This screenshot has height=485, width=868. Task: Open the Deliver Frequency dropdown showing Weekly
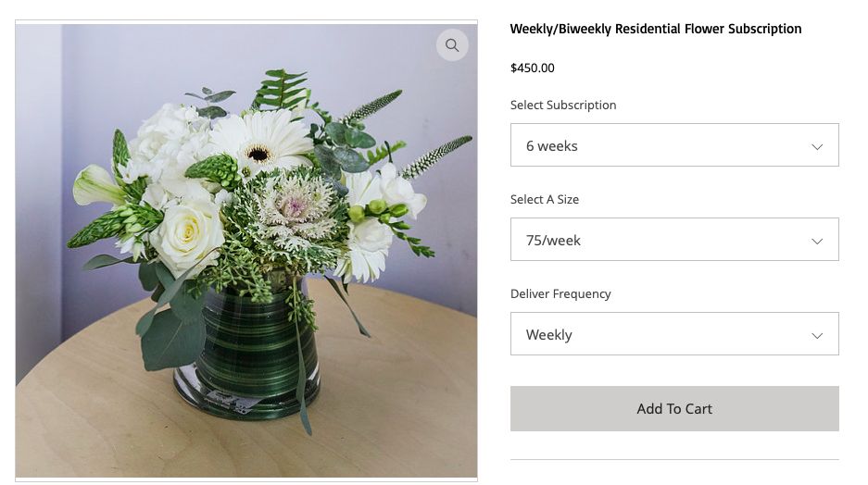(674, 334)
